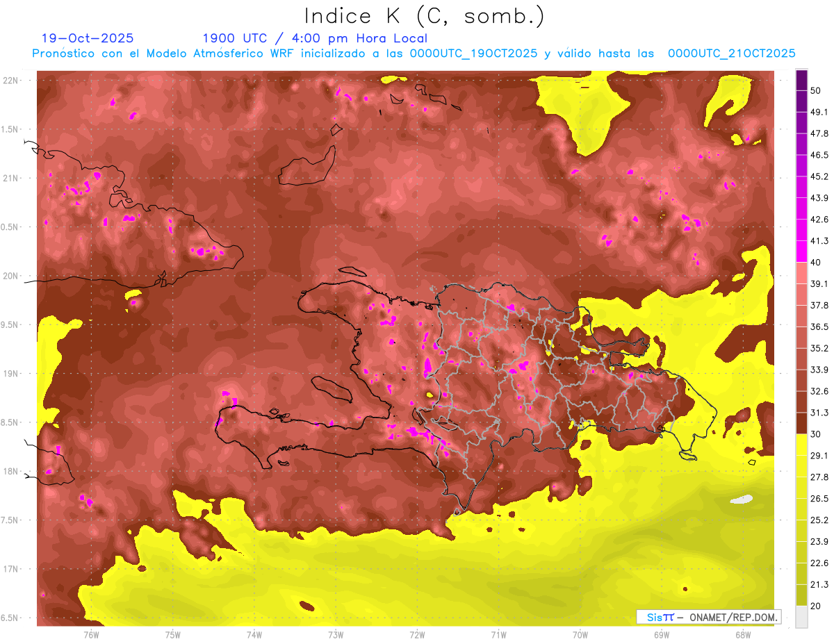The width and height of the screenshot is (834, 644).
Task: Select the date text '19-Oct-2025'
Action: [88, 38]
